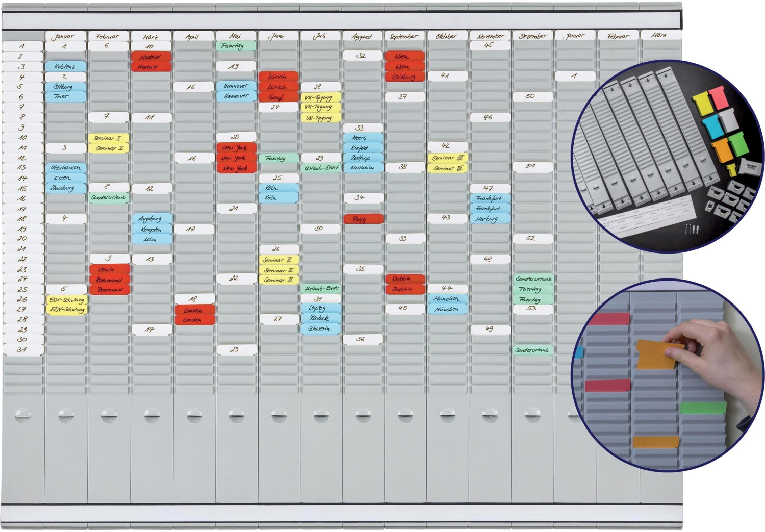Click the green Urlaub-Ende card
The height and width of the screenshot is (532, 765).
(x=320, y=289)
